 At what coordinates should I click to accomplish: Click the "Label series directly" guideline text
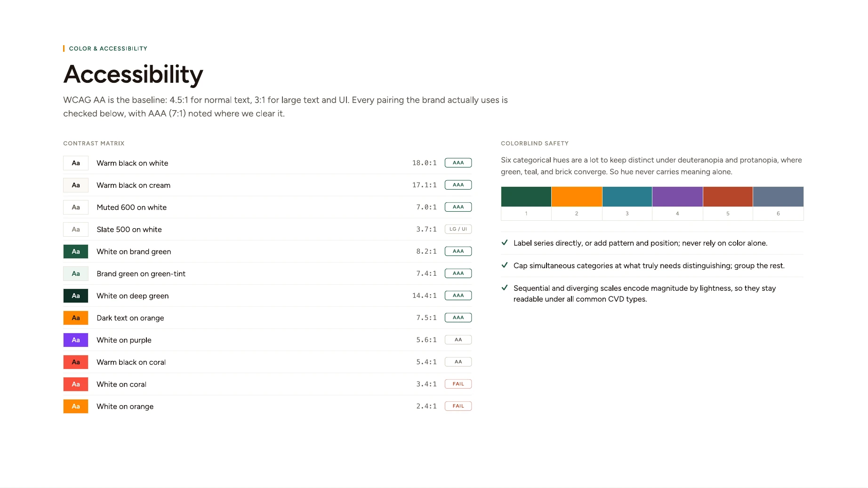point(640,243)
